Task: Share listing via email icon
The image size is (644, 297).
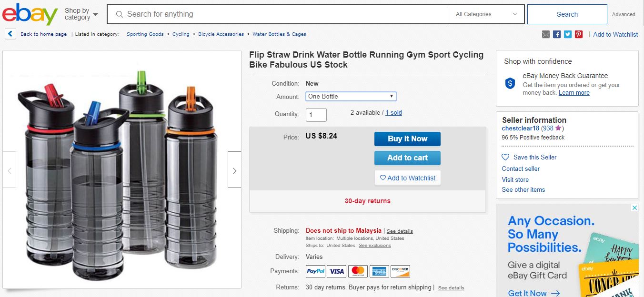Action: tap(546, 34)
